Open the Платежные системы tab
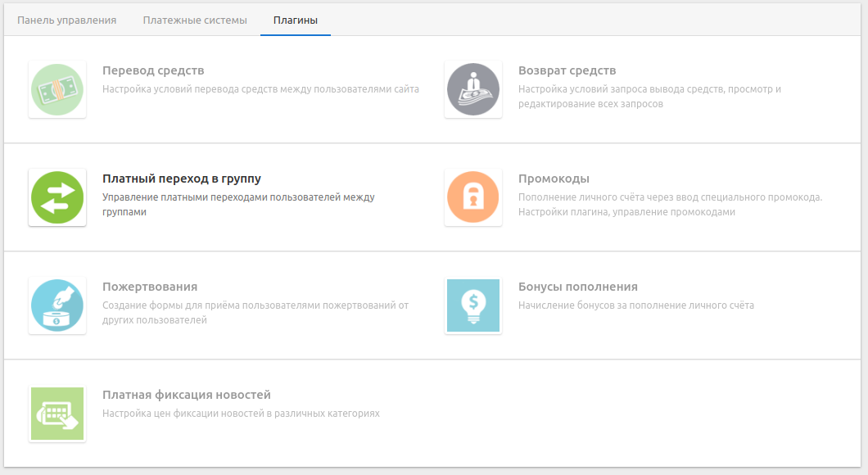 (x=195, y=20)
